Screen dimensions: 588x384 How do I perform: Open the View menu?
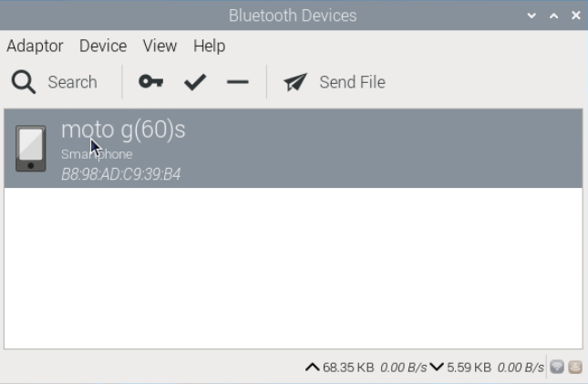(x=160, y=47)
